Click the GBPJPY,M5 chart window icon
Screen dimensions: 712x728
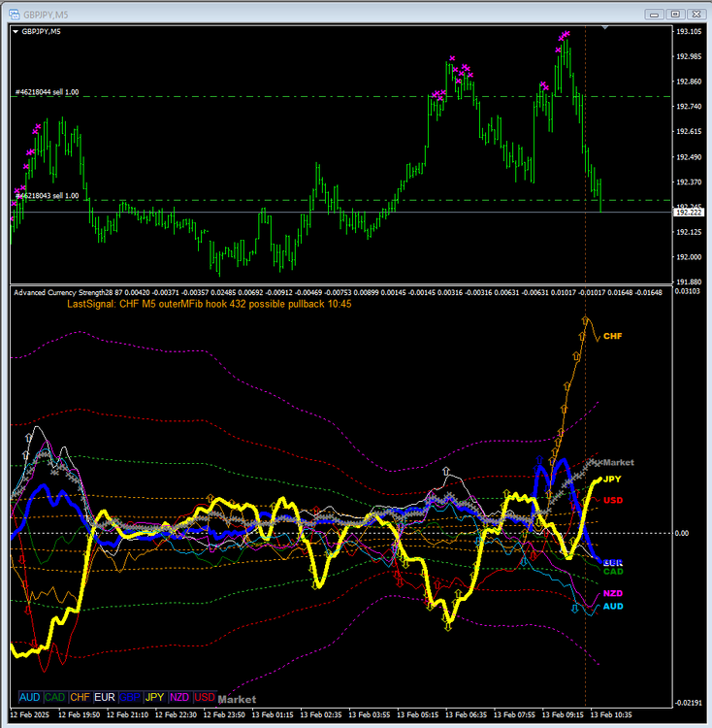coord(15,15)
